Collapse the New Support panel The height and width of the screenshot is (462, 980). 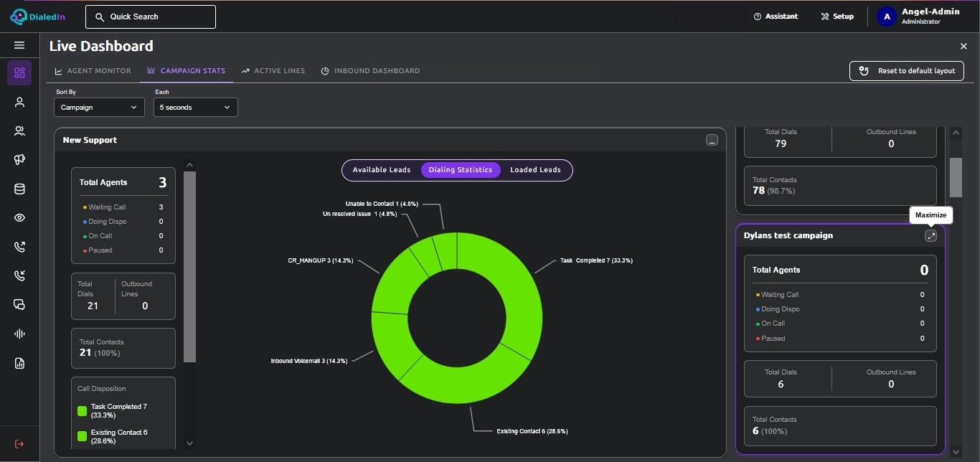(712, 141)
